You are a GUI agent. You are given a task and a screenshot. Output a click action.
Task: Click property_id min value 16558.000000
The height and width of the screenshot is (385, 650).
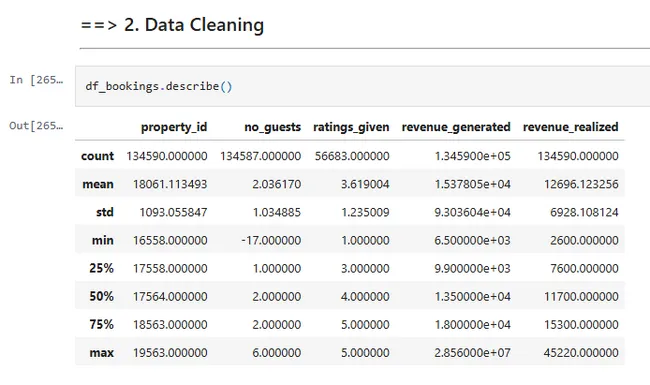pos(170,240)
